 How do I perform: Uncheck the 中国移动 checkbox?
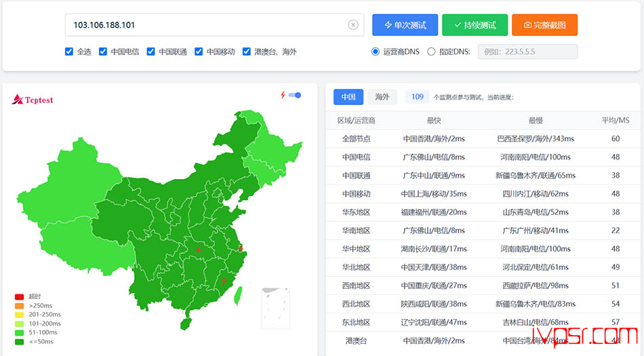pos(199,52)
